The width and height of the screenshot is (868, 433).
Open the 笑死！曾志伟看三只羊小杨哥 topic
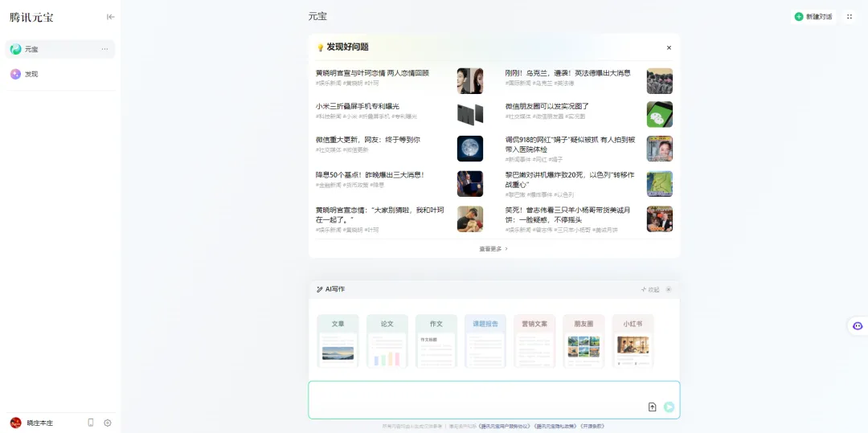coord(567,214)
